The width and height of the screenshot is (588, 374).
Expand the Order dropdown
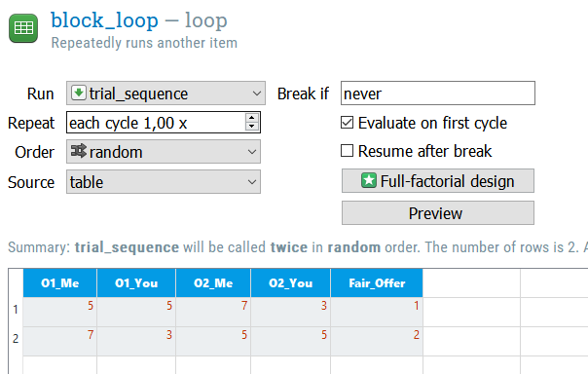point(164,152)
